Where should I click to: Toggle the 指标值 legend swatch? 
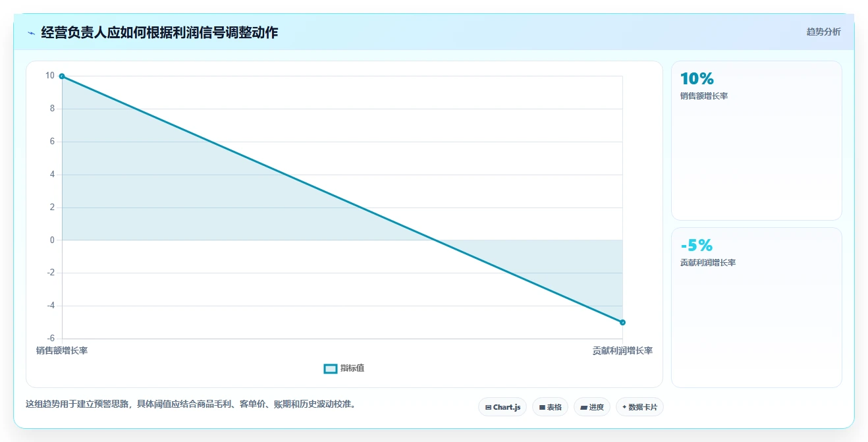tap(331, 368)
